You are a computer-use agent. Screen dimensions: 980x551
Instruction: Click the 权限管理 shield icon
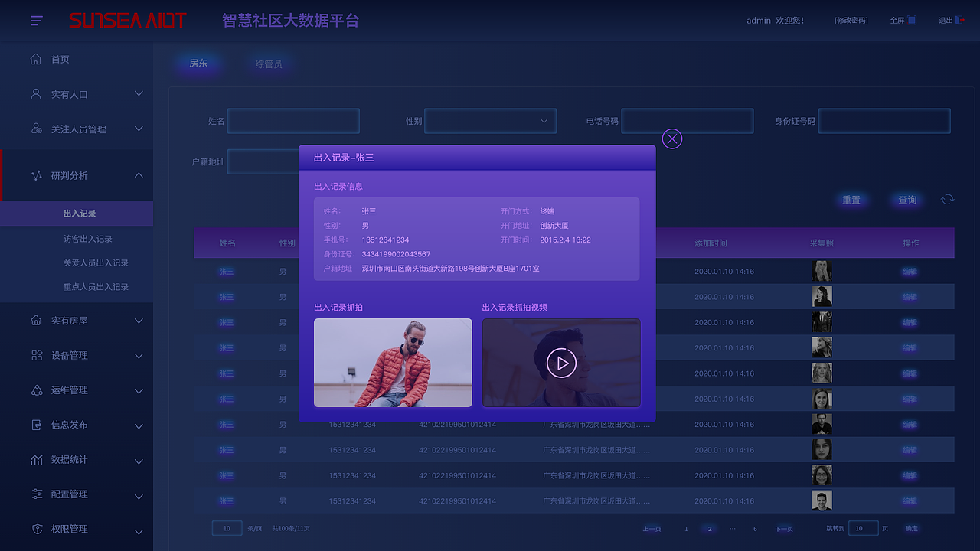click(36, 529)
